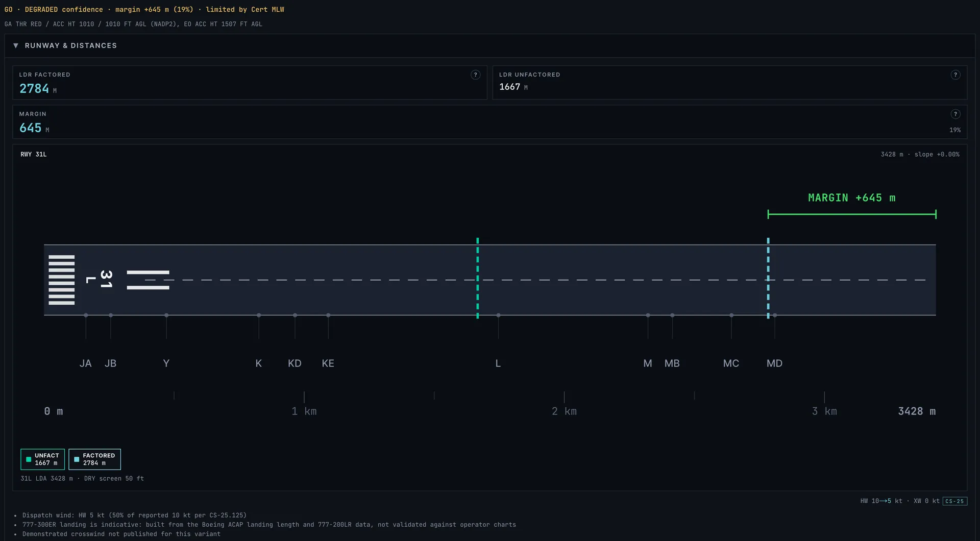This screenshot has width=980, height=541.
Task: Click the CS-25 badge
Action: pos(954,501)
